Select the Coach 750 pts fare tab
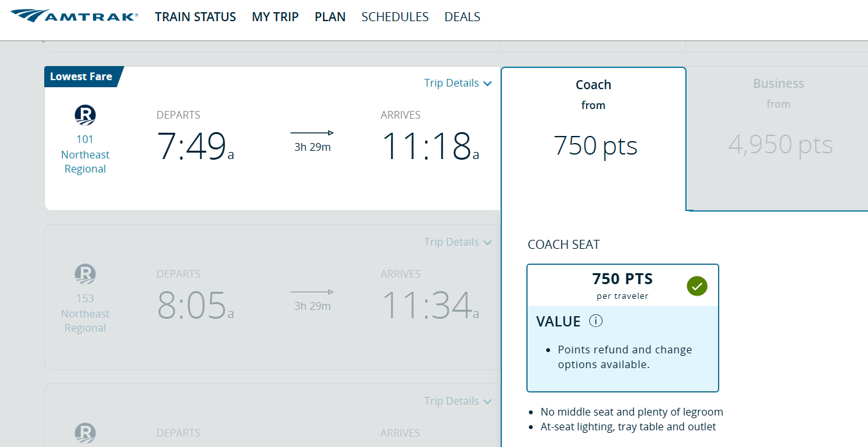Image resolution: width=868 pixels, height=447 pixels. click(594, 139)
